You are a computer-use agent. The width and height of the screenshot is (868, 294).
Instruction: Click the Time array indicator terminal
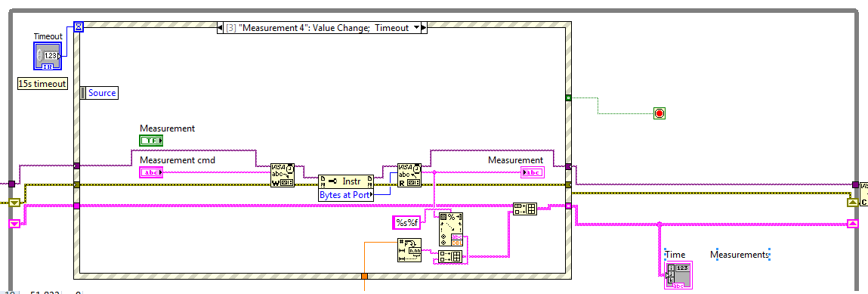678,274
